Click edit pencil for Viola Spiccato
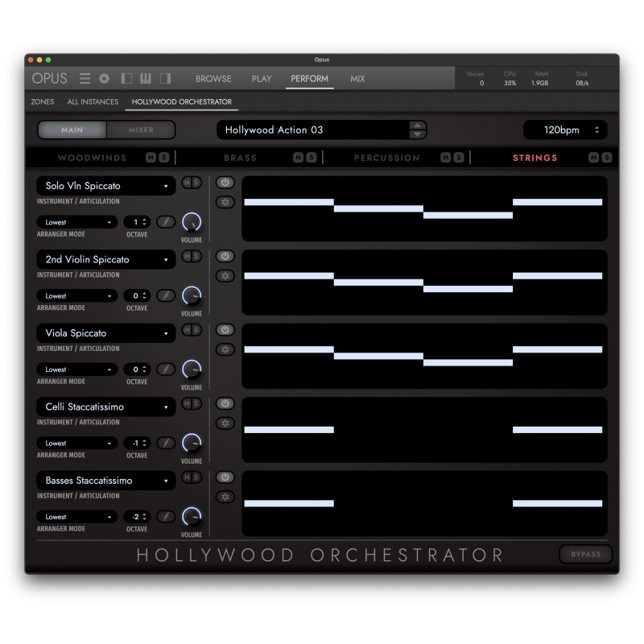 coord(166,369)
